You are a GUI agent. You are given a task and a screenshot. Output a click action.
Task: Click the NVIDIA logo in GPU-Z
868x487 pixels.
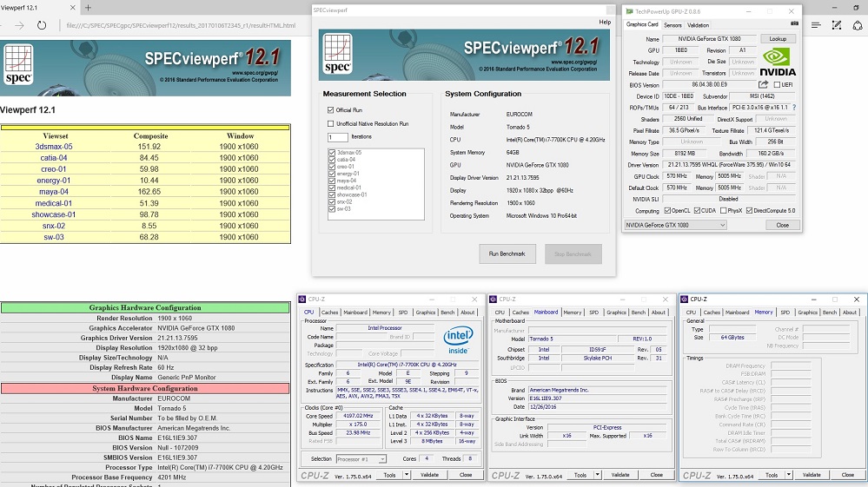click(776, 61)
